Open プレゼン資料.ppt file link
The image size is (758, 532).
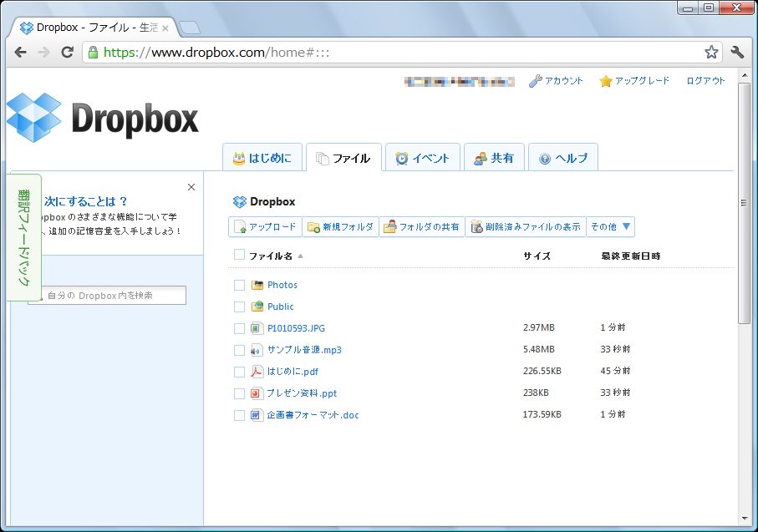click(302, 393)
